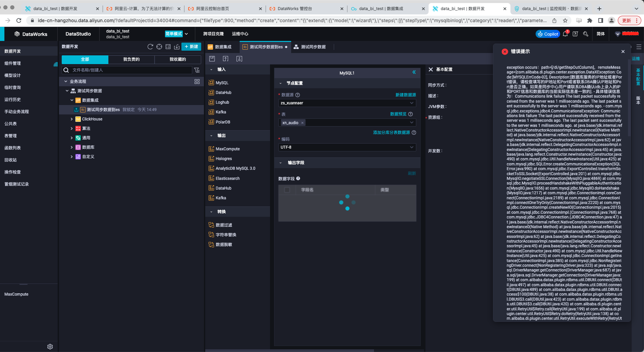Collapse the 输出 section
Viewport: 644px width, 352px height.
click(211, 136)
